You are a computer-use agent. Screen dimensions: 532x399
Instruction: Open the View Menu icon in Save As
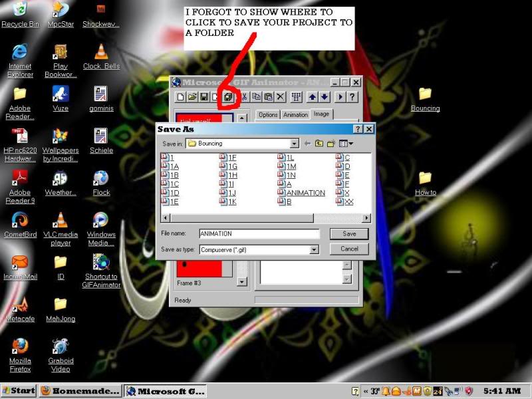(x=346, y=144)
